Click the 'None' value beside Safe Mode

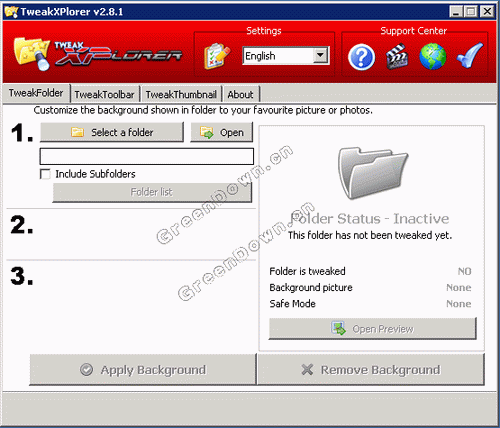pyautogui.click(x=459, y=304)
